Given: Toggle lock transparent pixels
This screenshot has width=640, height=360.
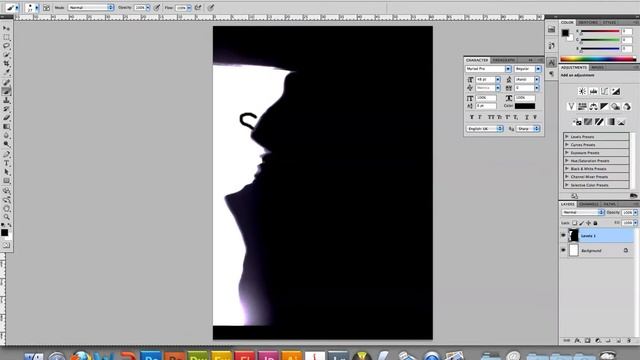Looking at the screenshot, I should coord(574,223).
